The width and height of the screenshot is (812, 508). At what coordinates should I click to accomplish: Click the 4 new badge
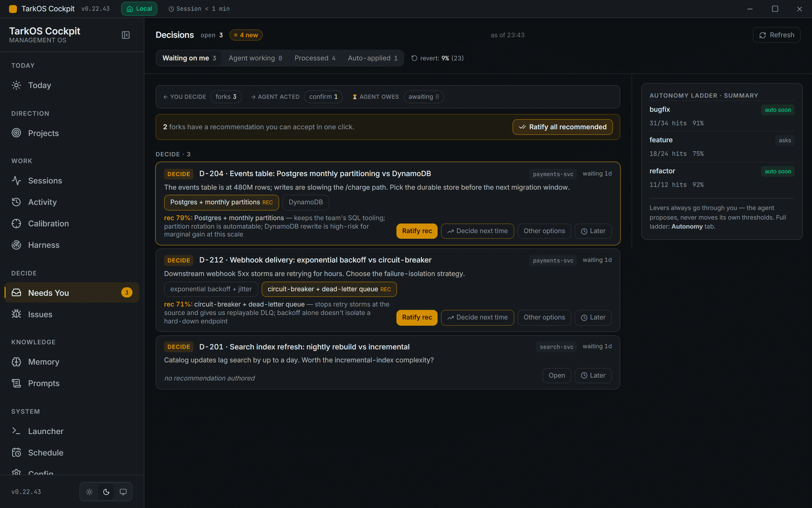coord(246,35)
